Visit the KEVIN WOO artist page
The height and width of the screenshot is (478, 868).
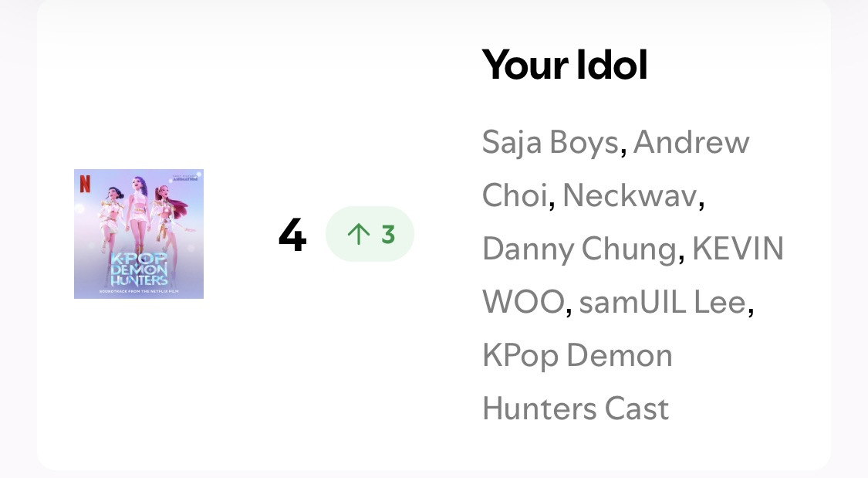(x=738, y=249)
